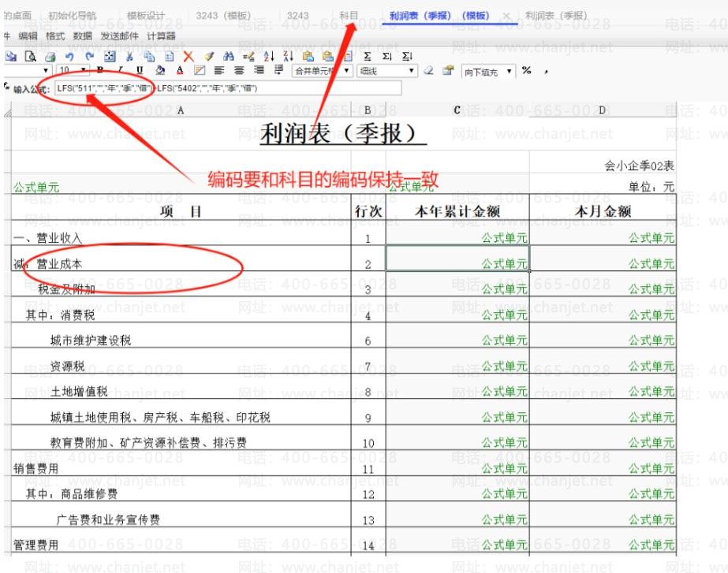Select the 销售费用 cell

(x=181, y=463)
